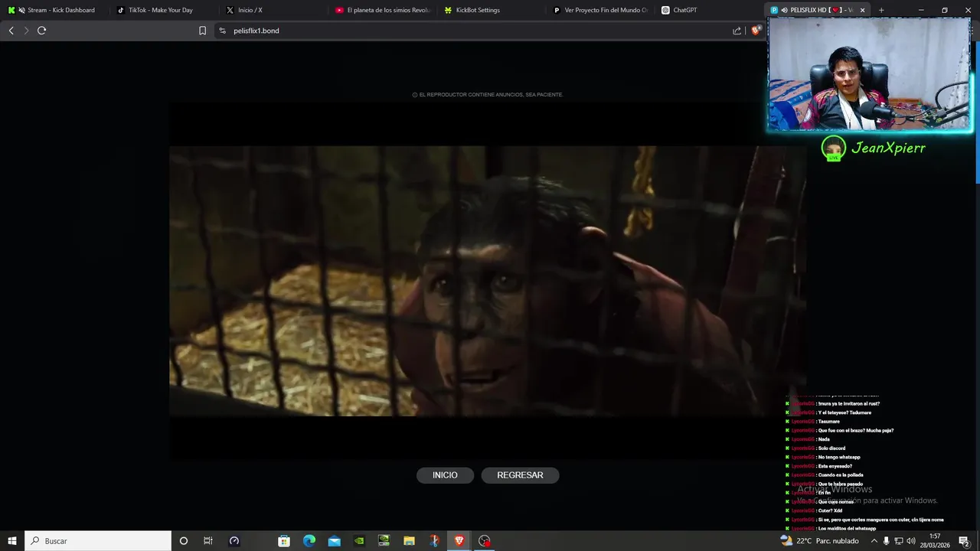Open El planeta de los simios tab
980x551 pixels.
pos(383,10)
